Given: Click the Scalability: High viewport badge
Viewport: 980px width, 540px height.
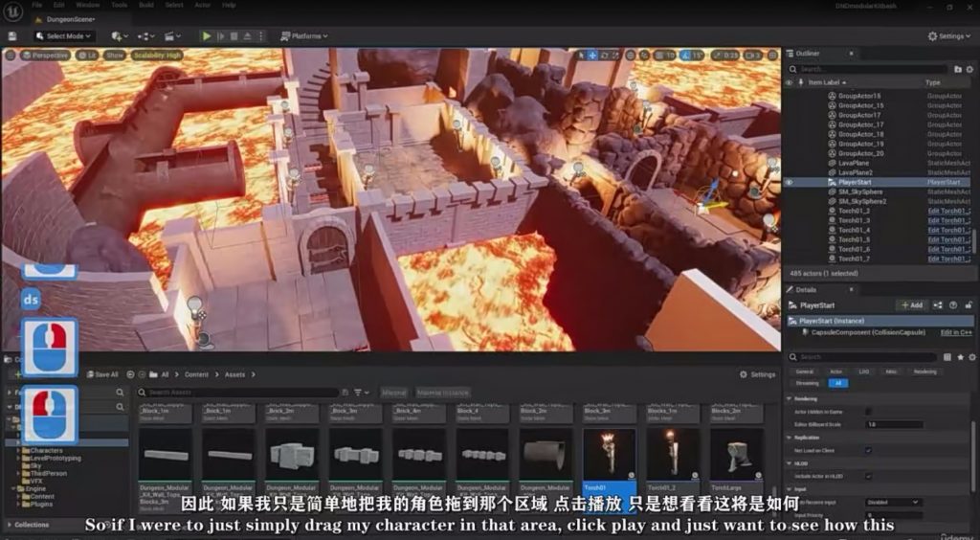Looking at the screenshot, I should [157, 55].
